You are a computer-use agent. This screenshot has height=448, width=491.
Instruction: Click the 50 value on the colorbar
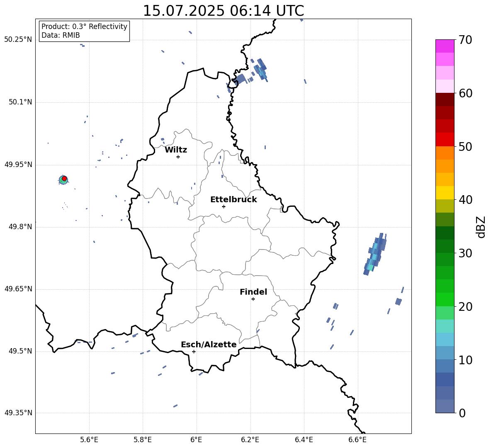465,146
